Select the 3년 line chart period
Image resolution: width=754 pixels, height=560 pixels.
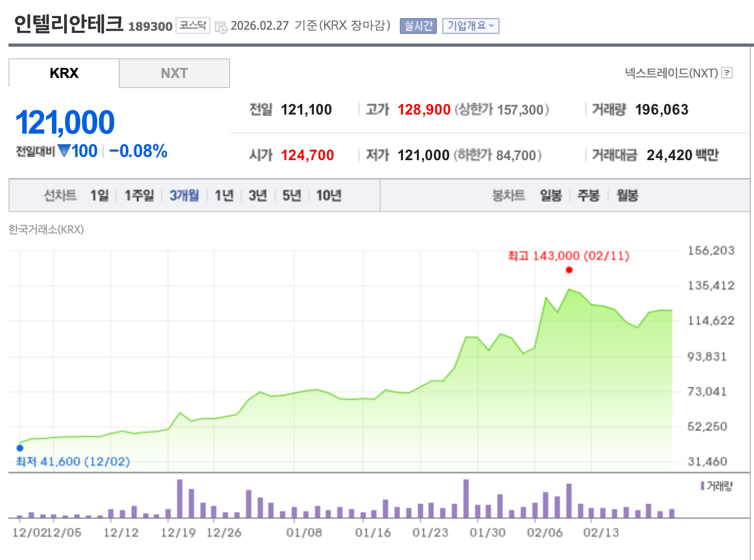point(258,196)
